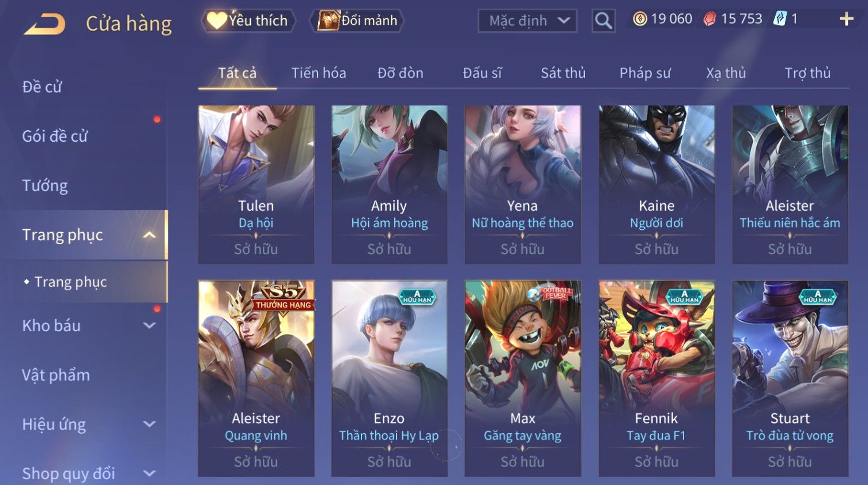Click the blue ticket currency icon
Screen dimensions: 868x485
pos(780,19)
